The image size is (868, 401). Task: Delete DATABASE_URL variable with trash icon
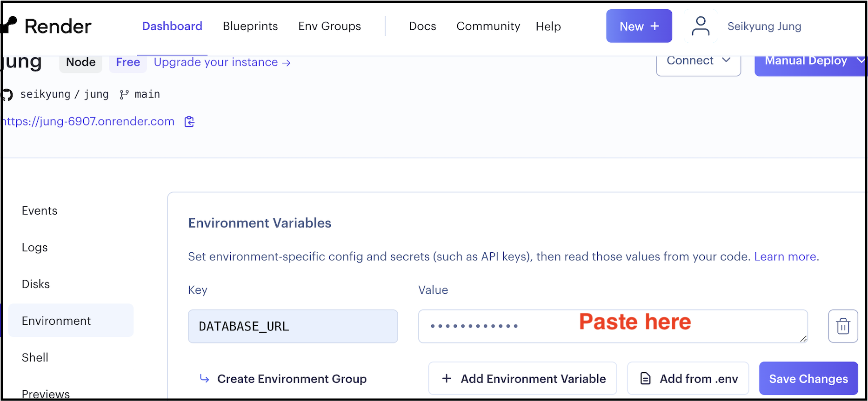(x=842, y=326)
